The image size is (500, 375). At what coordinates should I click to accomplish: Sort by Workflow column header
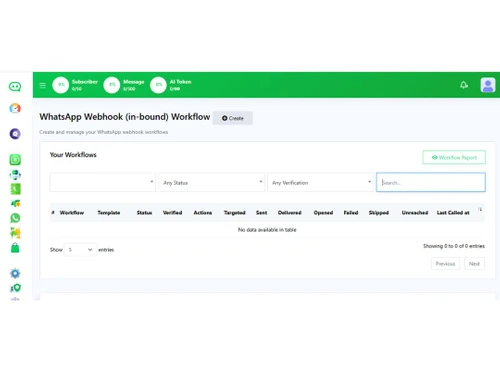(72, 213)
